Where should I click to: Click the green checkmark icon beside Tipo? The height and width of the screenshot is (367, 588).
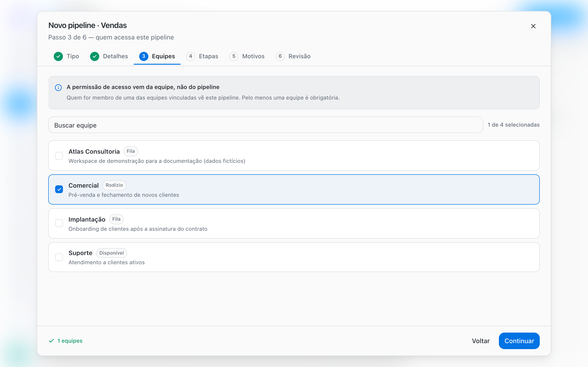[58, 56]
